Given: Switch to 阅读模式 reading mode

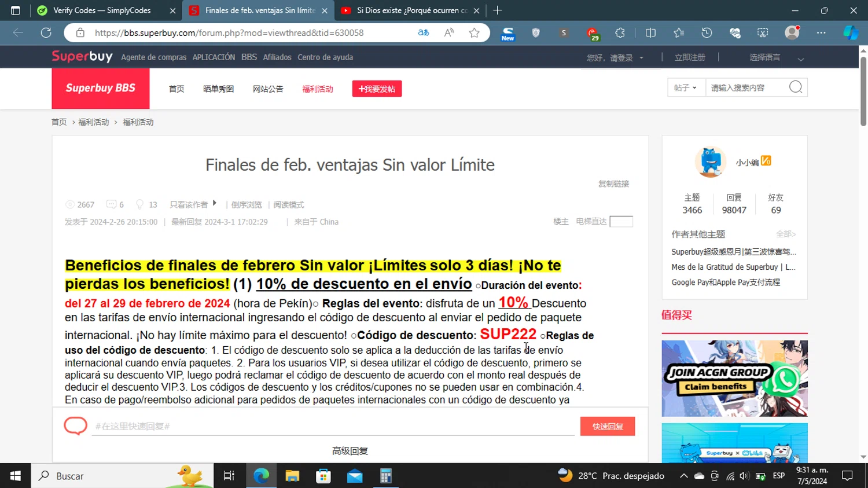Looking at the screenshot, I should (289, 205).
